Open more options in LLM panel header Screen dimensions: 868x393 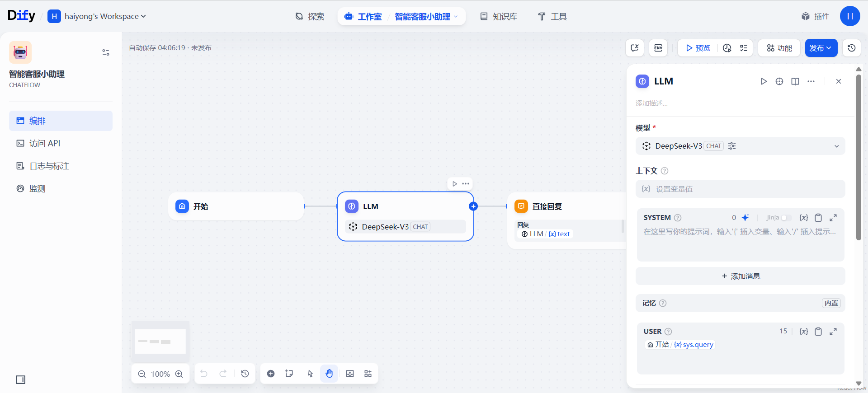[x=811, y=81]
